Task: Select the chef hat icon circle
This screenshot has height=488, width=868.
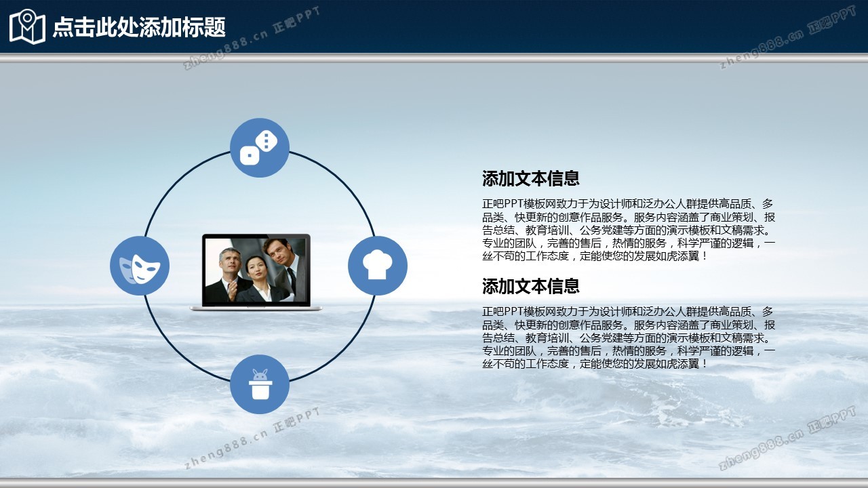Action: click(x=378, y=266)
